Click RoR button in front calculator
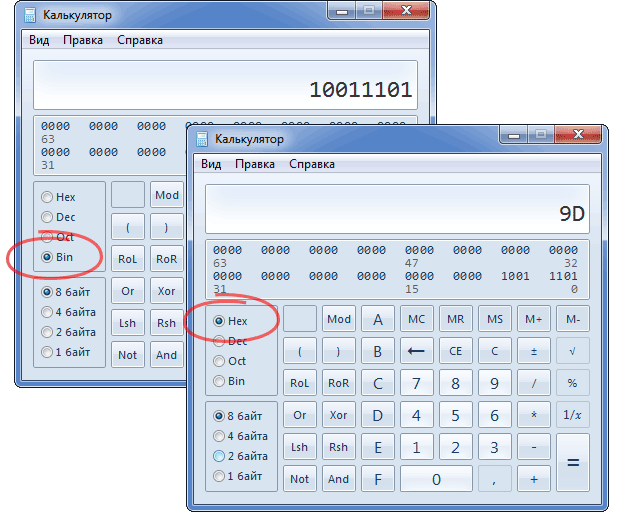 pos(339,383)
